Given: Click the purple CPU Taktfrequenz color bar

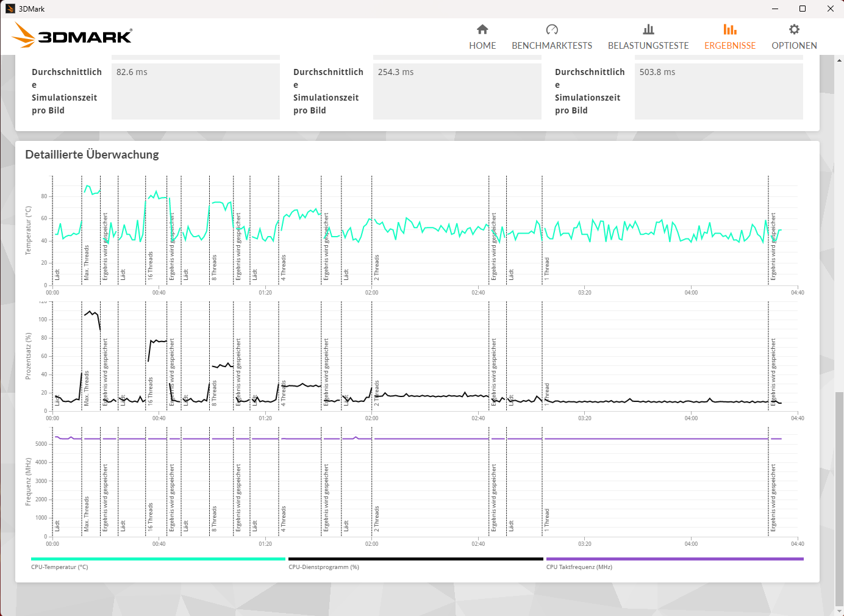Looking at the screenshot, I should click(674, 559).
